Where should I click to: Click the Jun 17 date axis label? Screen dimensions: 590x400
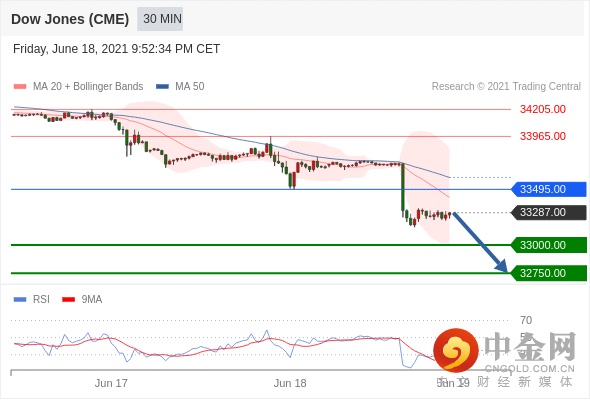coord(111,383)
